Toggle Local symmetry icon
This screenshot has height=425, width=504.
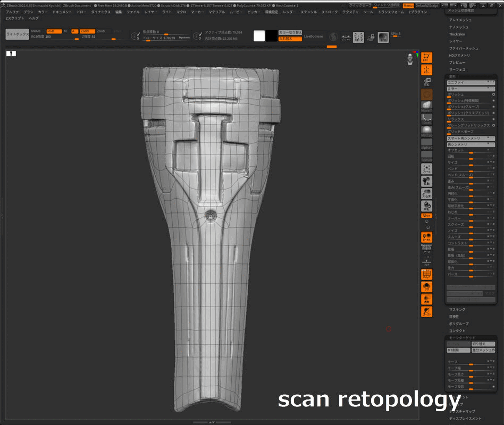tap(426, 237)
